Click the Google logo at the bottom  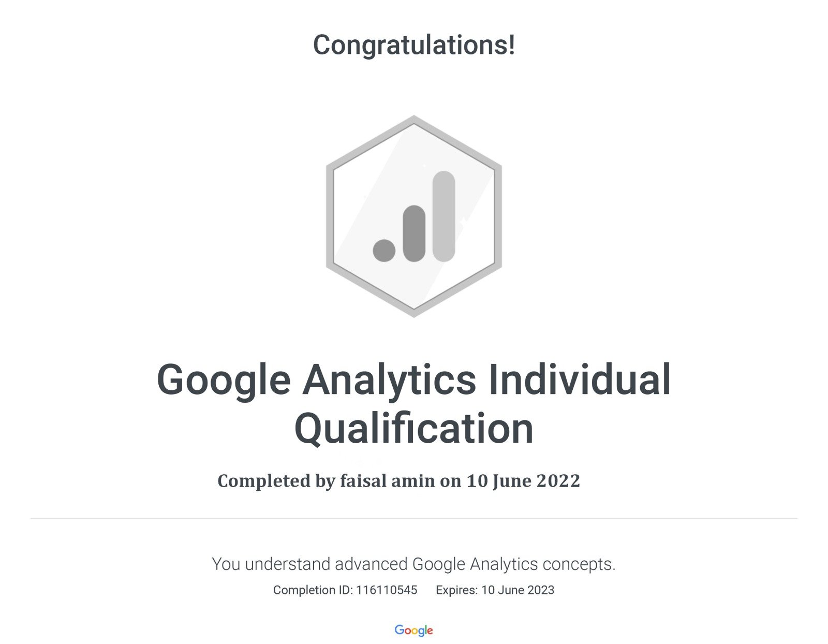click(x=413, y=630)
